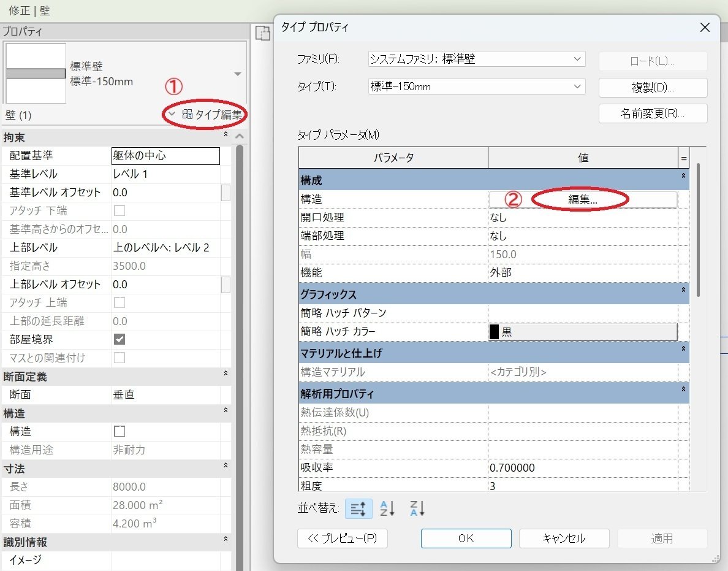This screenshot has width=728, height=571.
Task: Click the 機能 value 外部
Action: tap(583, 273)
